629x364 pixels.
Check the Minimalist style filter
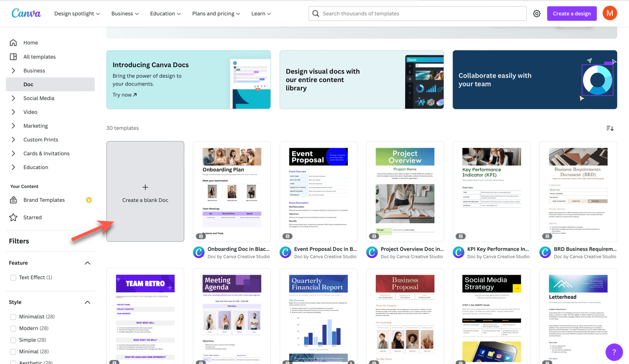(x=13, y=317)
